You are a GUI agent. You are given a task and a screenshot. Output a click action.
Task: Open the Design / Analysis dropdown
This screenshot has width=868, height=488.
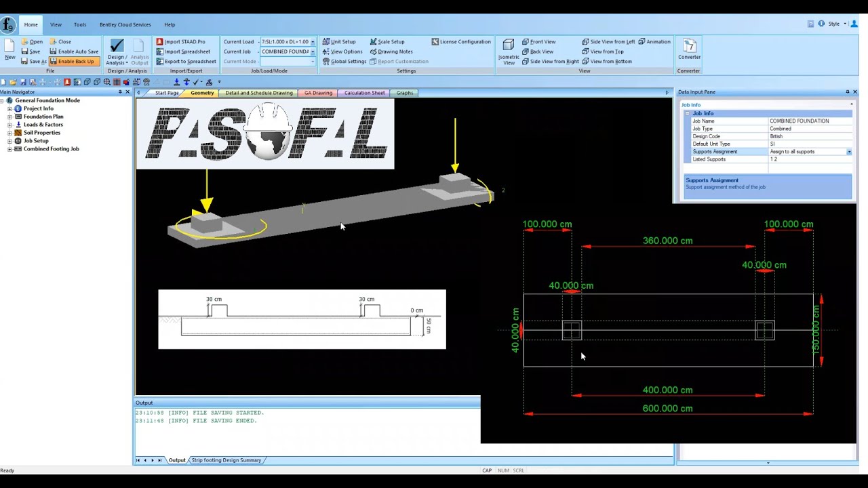coord(117,52)
